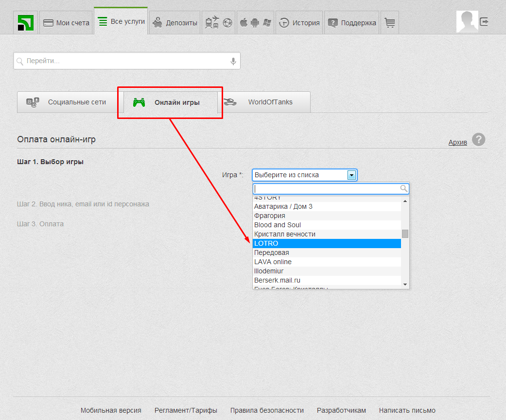The height and width of the screenshot is (420, 506).
Task: Click the microphone icon in search field
Action: pyautogui.click(x=233, y=61)
